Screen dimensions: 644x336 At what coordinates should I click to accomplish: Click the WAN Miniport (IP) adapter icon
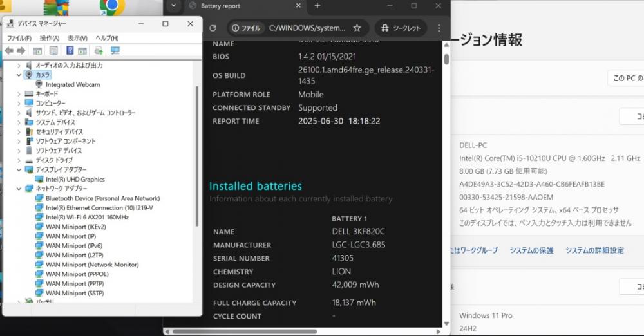point(39,236)
